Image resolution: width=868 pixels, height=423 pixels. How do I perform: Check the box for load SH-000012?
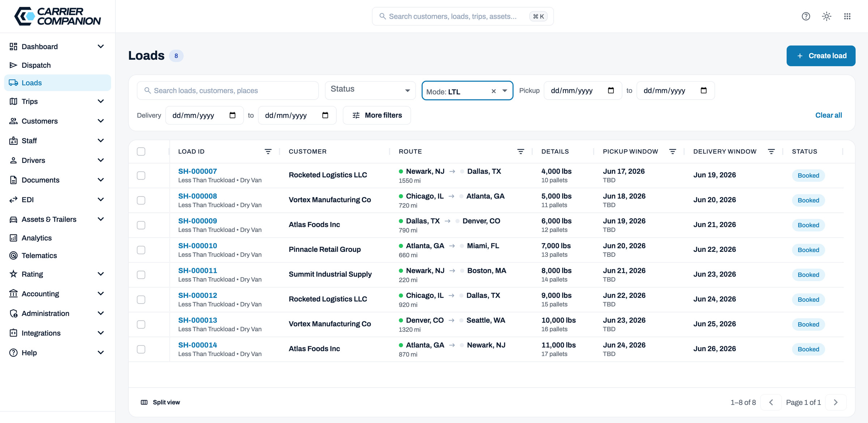[x=141, y=300]
